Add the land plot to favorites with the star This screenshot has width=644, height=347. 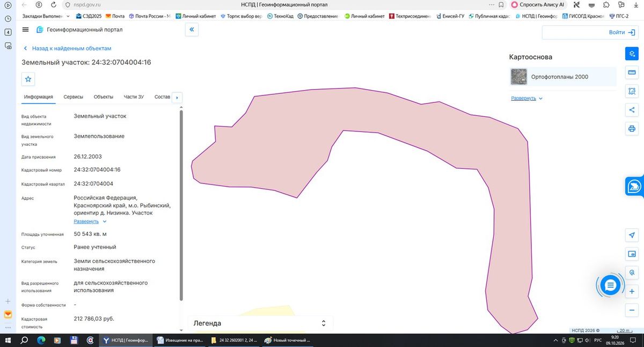pos(28,79)
